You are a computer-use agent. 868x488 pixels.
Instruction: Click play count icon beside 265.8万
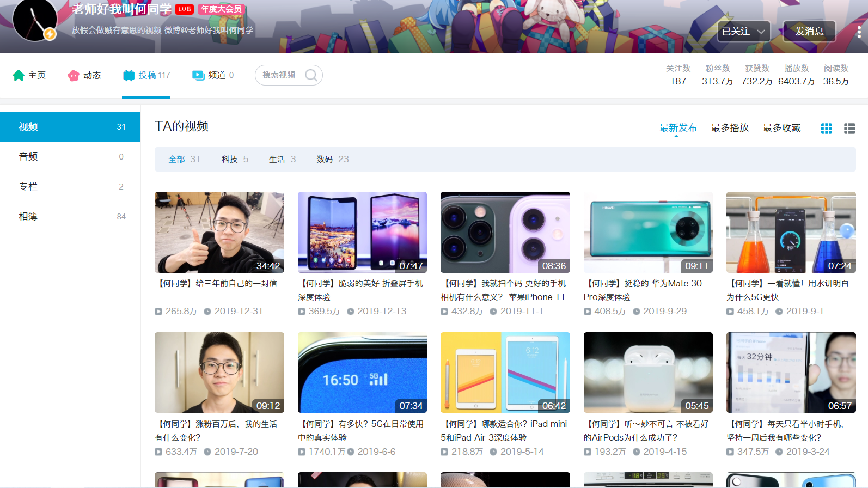158,312
